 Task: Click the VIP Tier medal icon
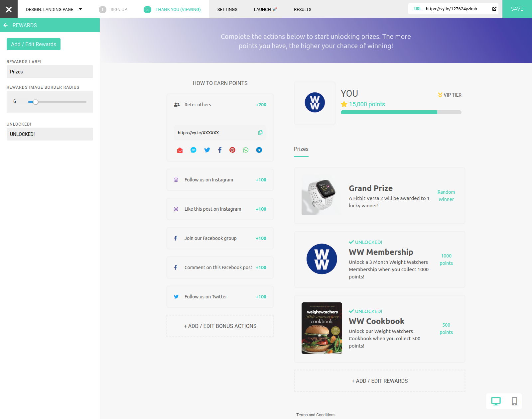pos(440,95)
